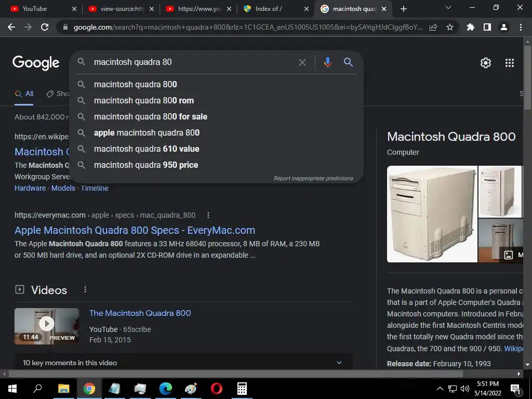Open a new browser tab

click(403, 9)
